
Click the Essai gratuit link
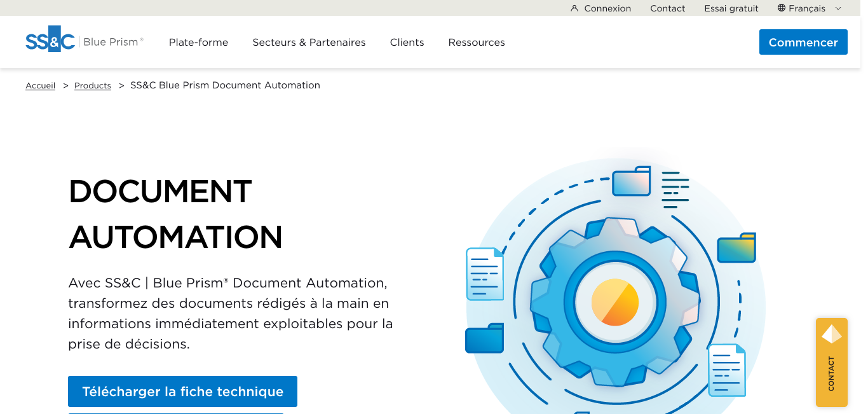(731, 8)
